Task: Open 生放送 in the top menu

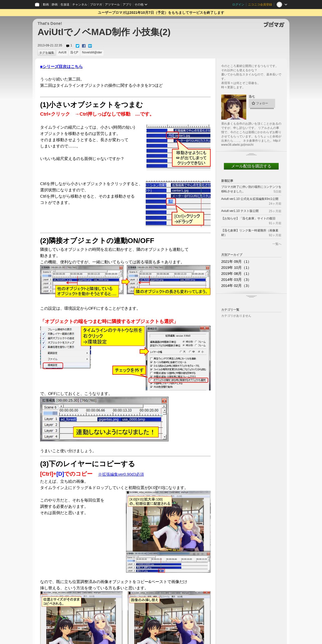Action: 65,5
